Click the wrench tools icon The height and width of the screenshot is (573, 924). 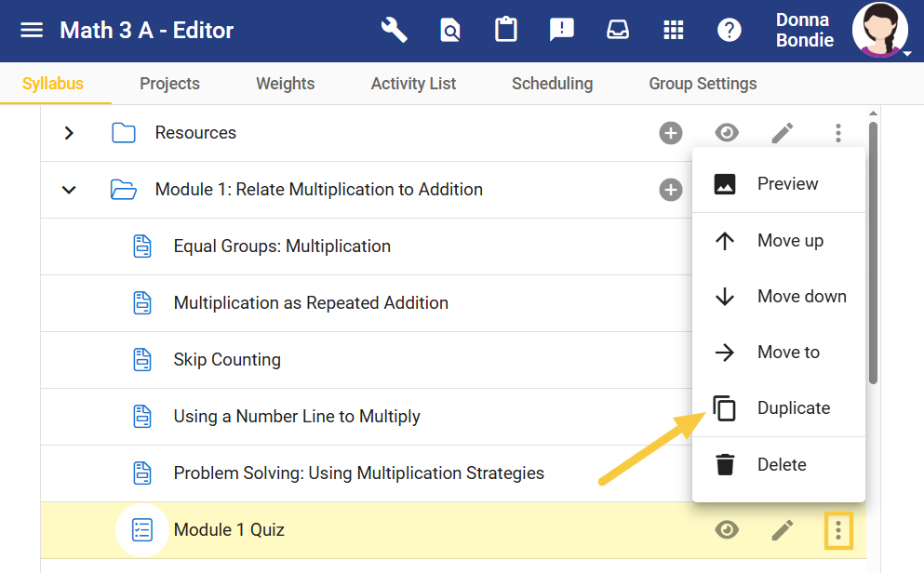point(395,31)
